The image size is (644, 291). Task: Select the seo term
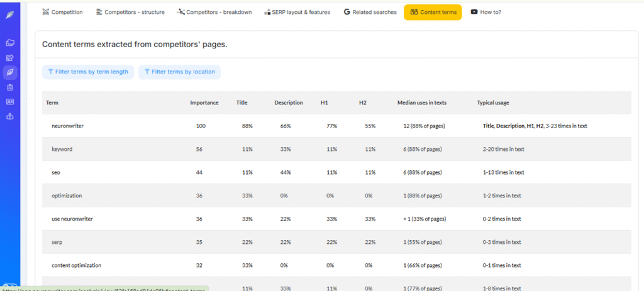tap(56, 173)
